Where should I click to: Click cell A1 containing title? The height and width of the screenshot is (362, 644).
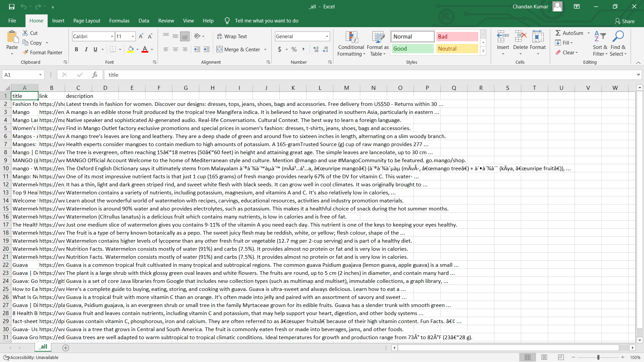[25, 96]
